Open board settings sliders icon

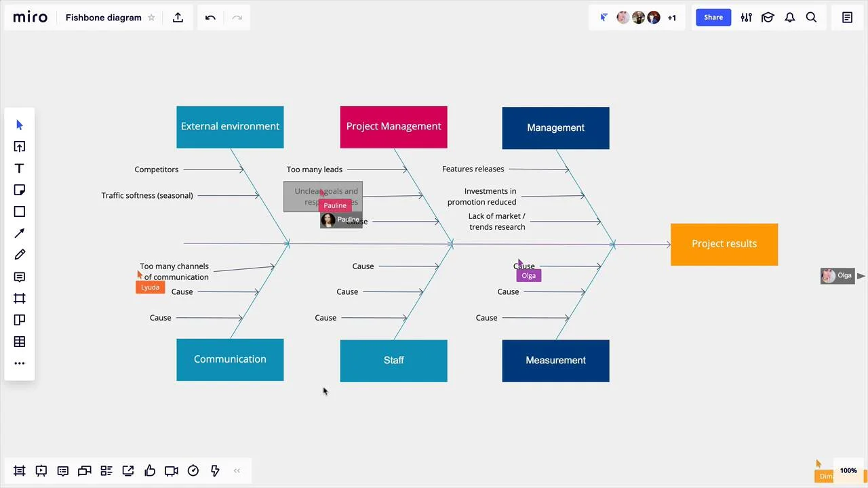pos(746,18)
